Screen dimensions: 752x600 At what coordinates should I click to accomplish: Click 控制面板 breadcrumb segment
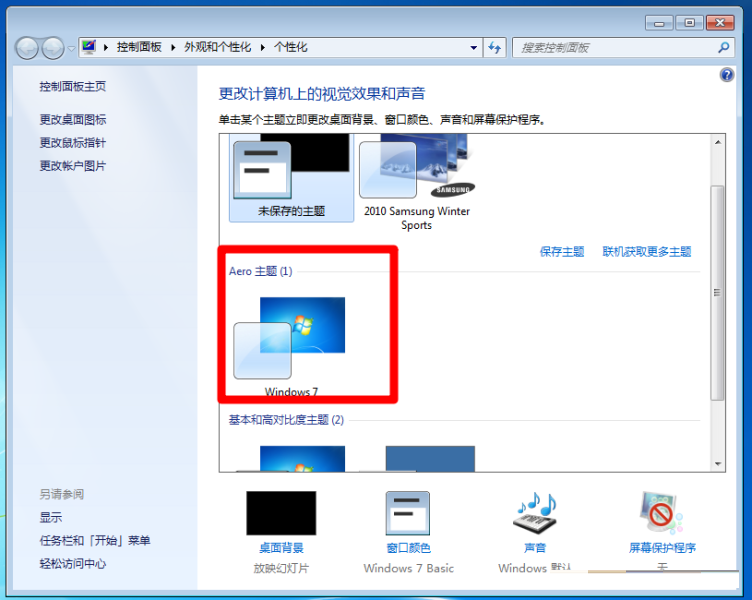(139, 47)
